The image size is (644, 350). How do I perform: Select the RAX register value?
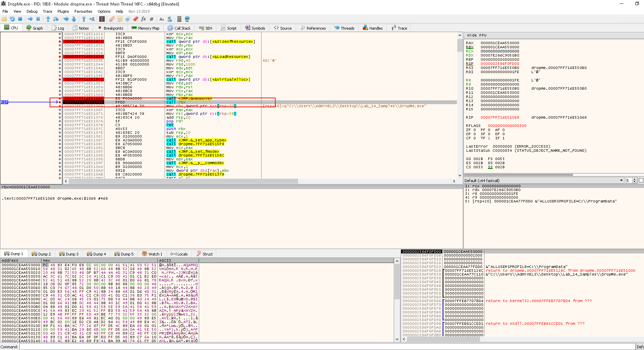(x=500, y=43)
